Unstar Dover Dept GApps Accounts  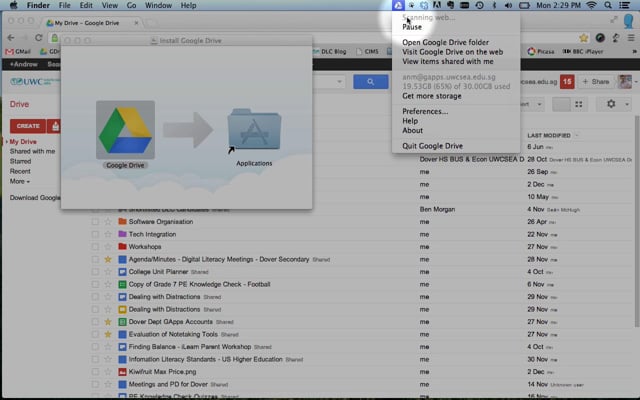108,322
